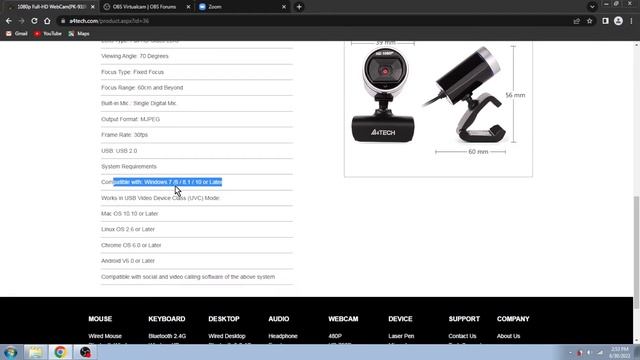
Task: Open the YouTube bookmark
Action: (x=48, y=34)
